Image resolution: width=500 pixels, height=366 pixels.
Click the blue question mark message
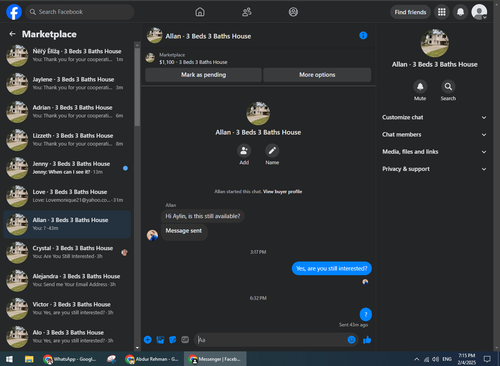[366, 314]
